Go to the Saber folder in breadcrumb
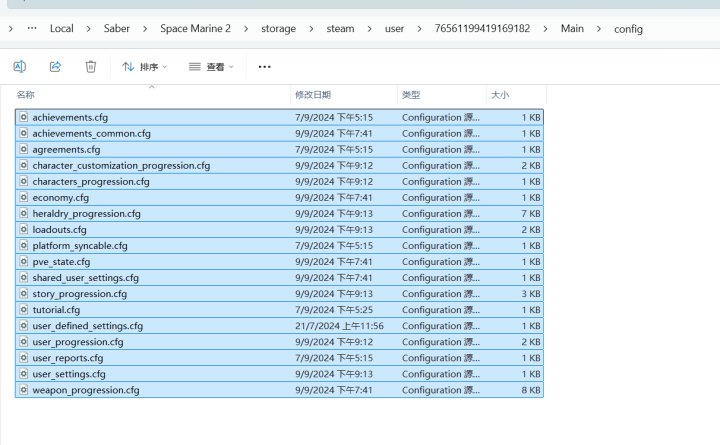The image size is (720, 445). click(120, 29)
